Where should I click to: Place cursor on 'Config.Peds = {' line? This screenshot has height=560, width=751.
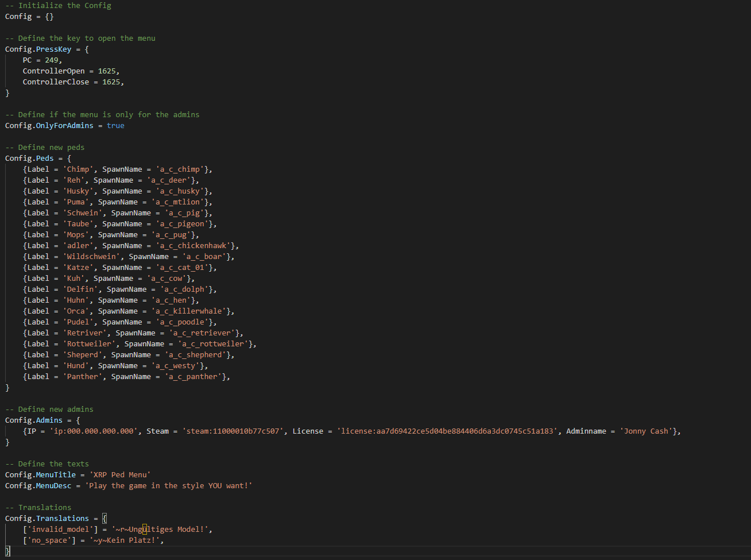coord(38,158)
